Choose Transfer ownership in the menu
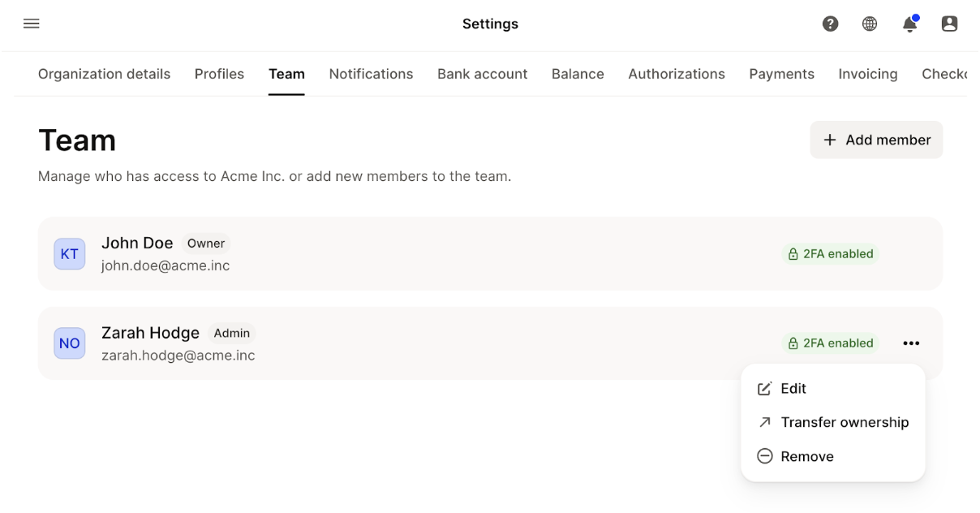Screen dimensions: 980x513 [x=844, y=422]
